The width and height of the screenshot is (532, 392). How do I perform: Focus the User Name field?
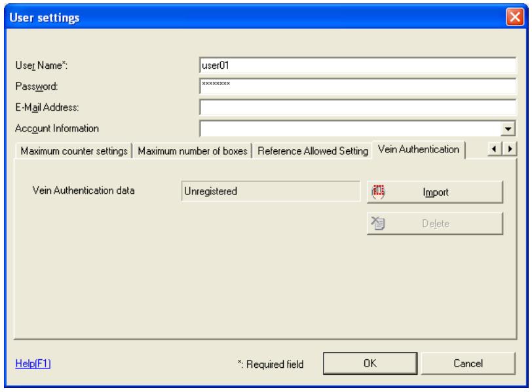click(x=358, y=65)
